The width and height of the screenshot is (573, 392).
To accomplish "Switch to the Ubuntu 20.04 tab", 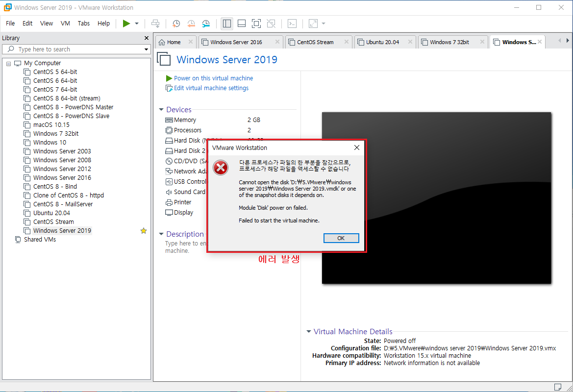I will (383, 42).
